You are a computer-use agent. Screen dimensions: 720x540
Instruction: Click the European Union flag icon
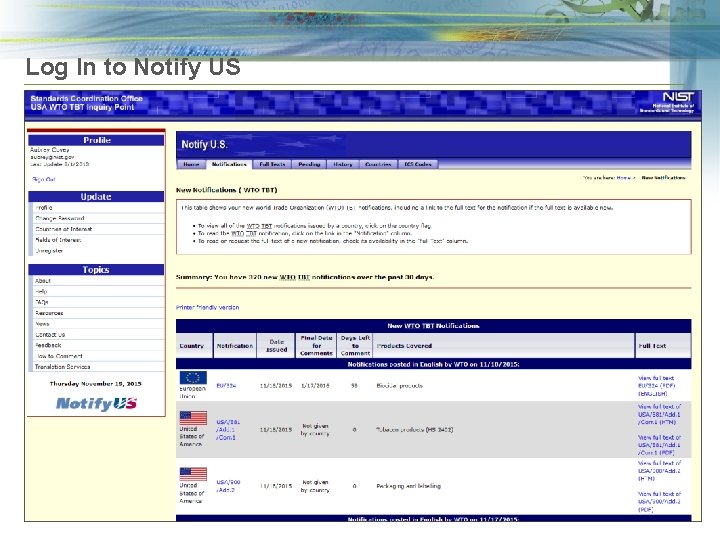click(193, 377)
